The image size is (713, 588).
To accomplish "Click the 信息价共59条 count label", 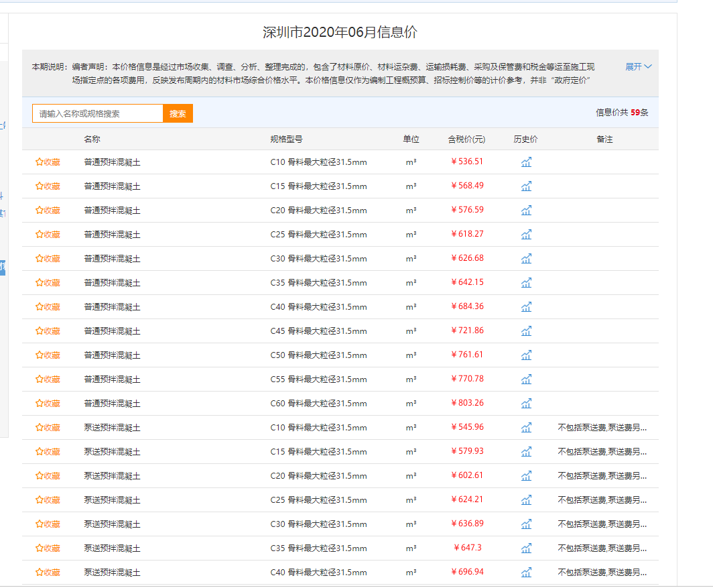I will coord(622,113).
